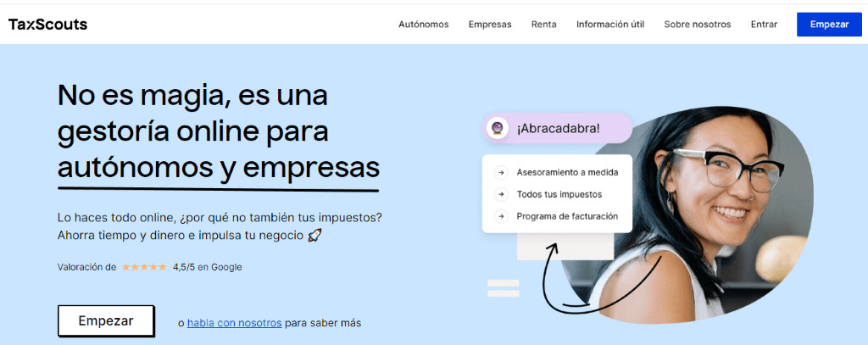Click Entrar to log in

764,25
